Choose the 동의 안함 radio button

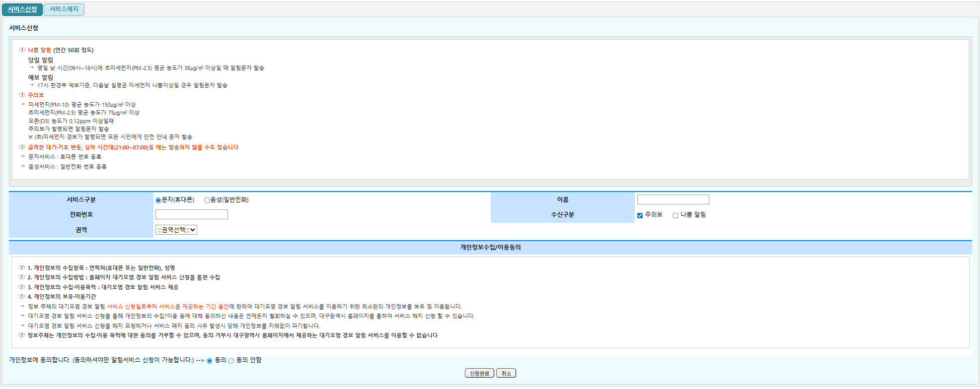[x=231, y=361]
